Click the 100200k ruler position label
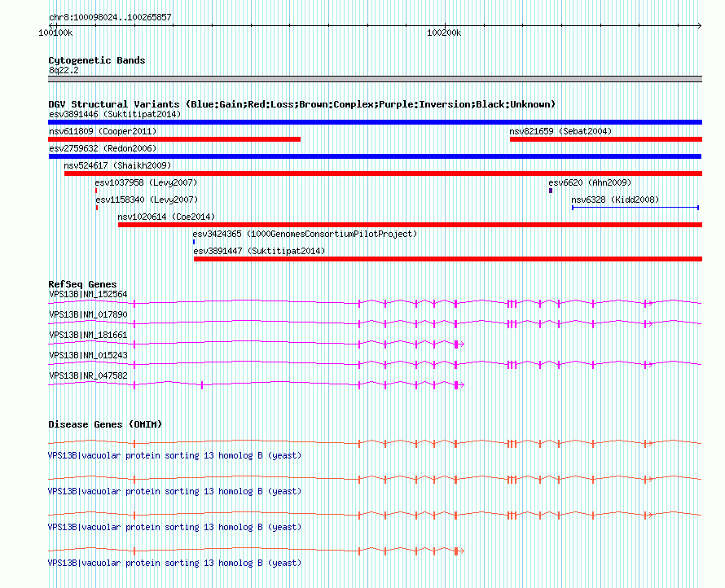The height and width of the screenshot is (588, 725). coord(444,33)
